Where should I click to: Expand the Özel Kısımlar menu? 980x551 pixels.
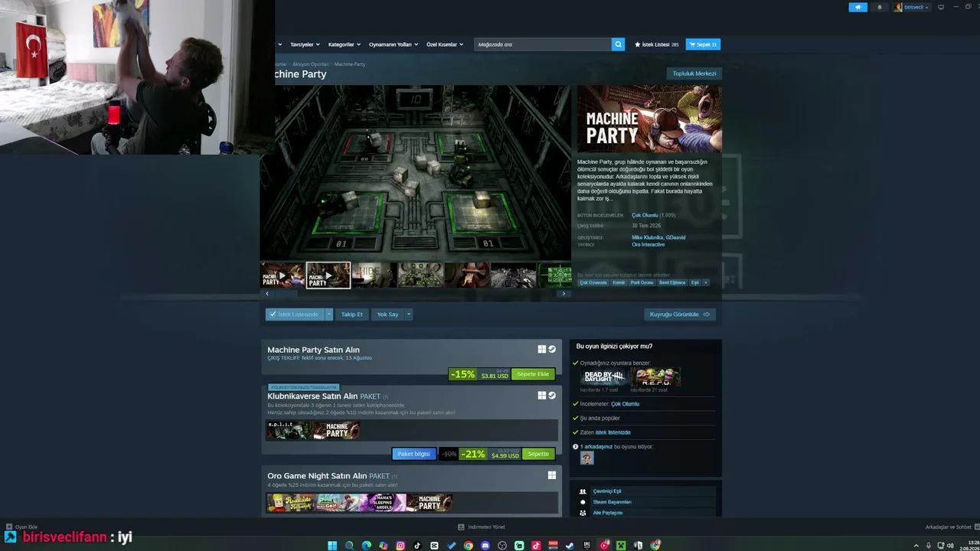pos(444,44)
